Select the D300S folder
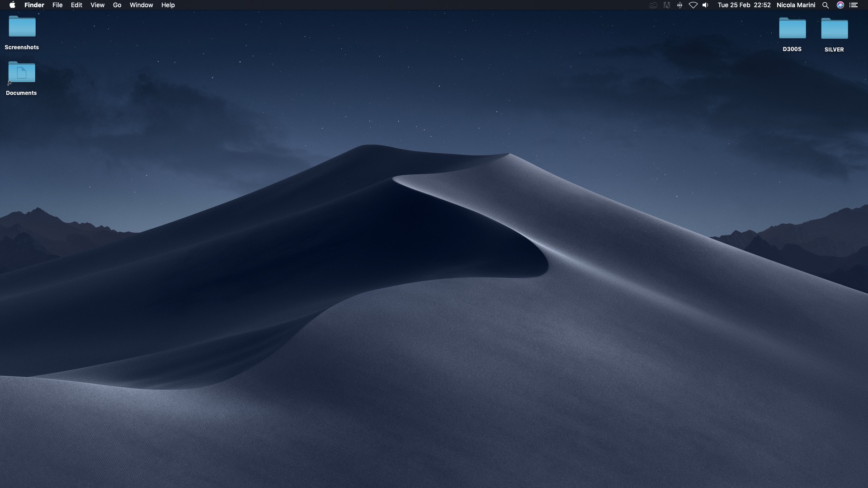This screenshot has width=868, height=488. click(792, 28)
